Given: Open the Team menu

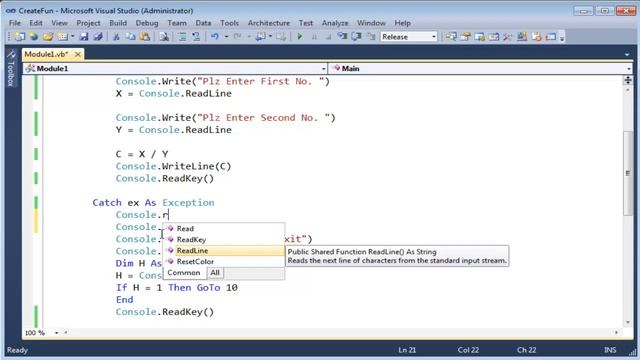Looking at the screenshot, I should click(177, 23).
